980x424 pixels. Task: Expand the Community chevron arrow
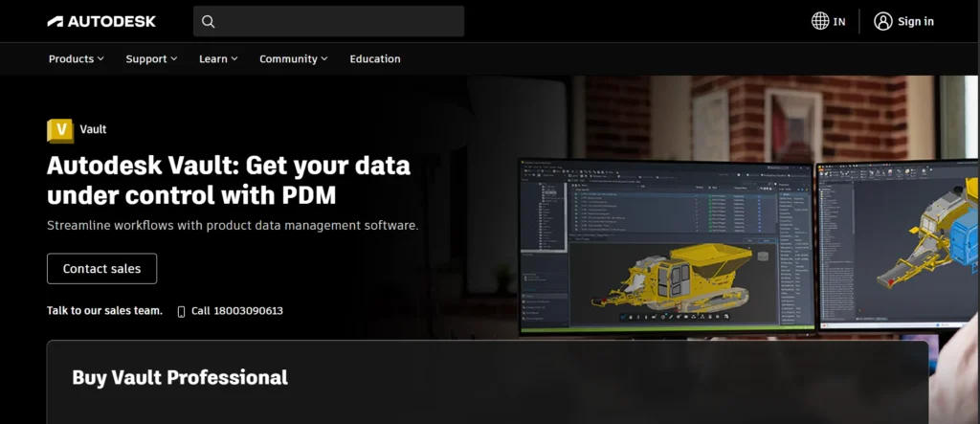click(x=323, y=58)
